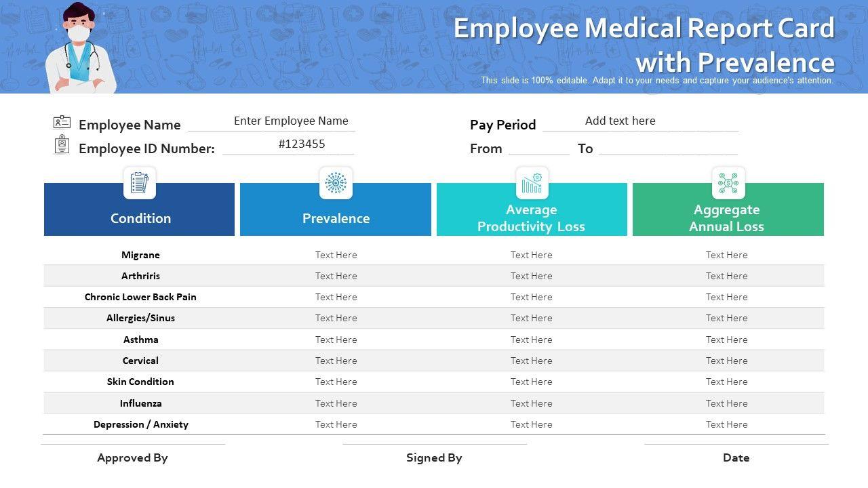Click the badge icon beside Employee ID Number
Viewport: 868px width, 488px height.
62,144
